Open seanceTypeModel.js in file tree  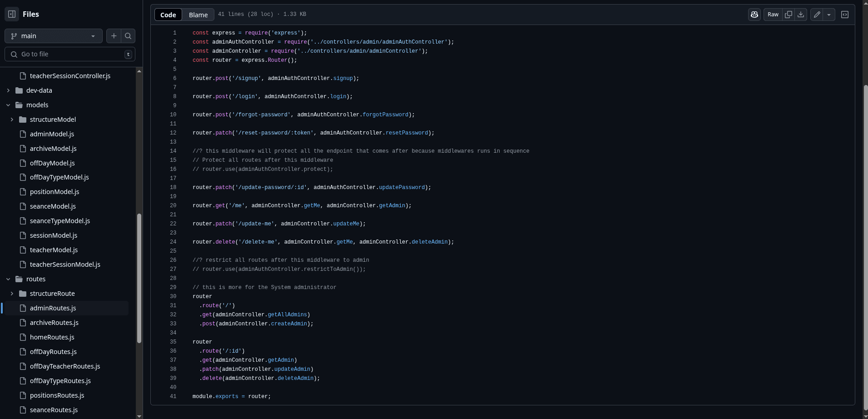60,221
